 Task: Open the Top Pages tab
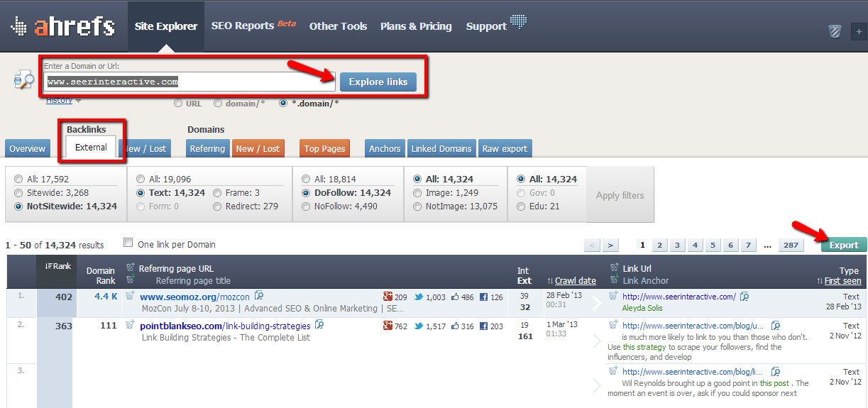pyautogui.click(x=324, y=148)
